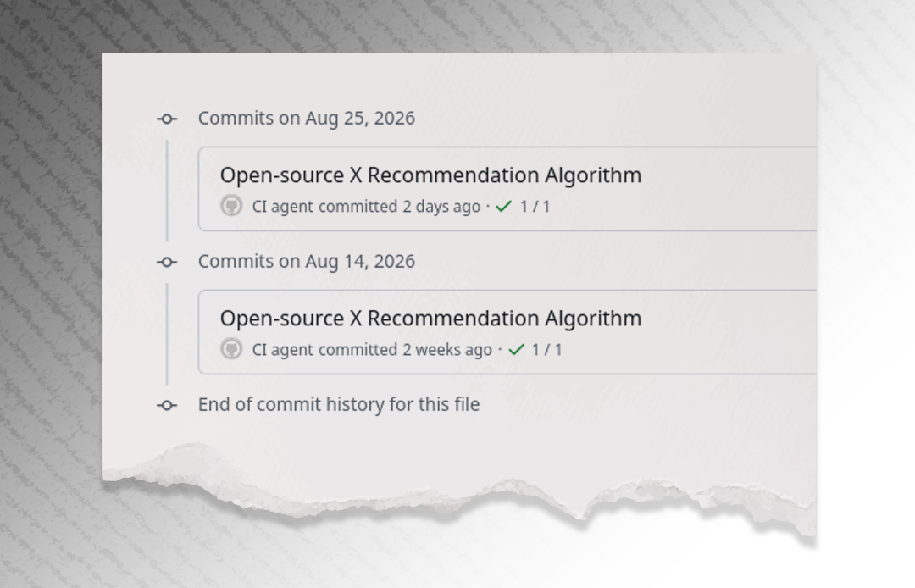Select the 'Commits on Aug 25, 2026' heading
This screenshot has height=588, width=915.
coord(307,118)
